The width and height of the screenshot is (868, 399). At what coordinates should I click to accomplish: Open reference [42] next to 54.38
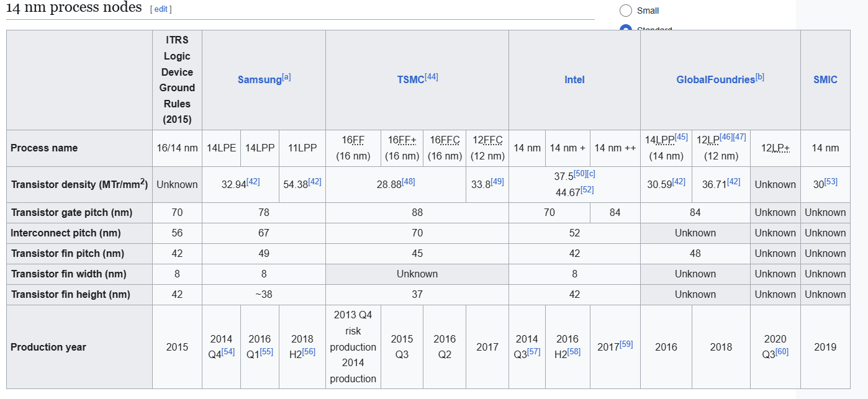click(x=315, y=181)
